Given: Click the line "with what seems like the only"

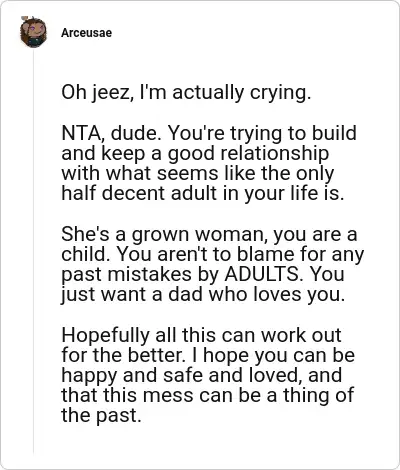Looking at the screenshot, I should [x=198, y=173].
